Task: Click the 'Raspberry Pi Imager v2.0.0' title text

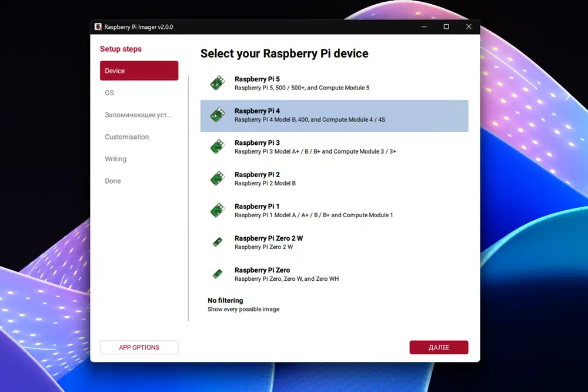Action: [139, 27]
